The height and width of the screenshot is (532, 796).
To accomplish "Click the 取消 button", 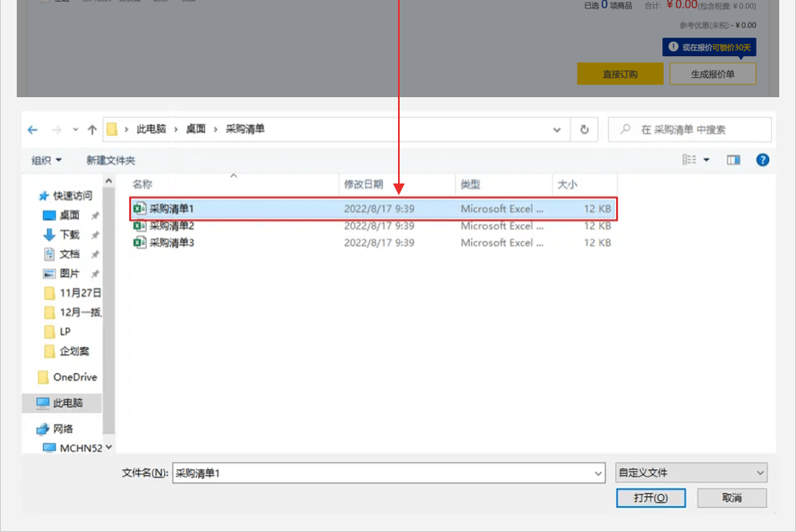I will 731,498.
